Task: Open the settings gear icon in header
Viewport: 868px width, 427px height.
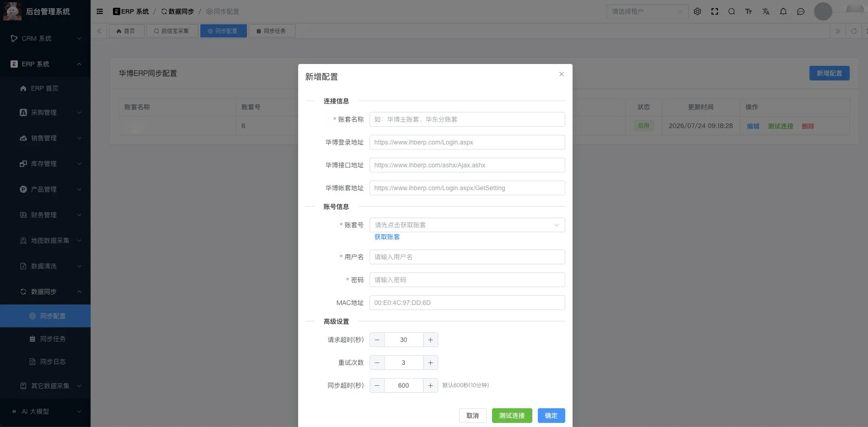Action: [x=697, y=11]
